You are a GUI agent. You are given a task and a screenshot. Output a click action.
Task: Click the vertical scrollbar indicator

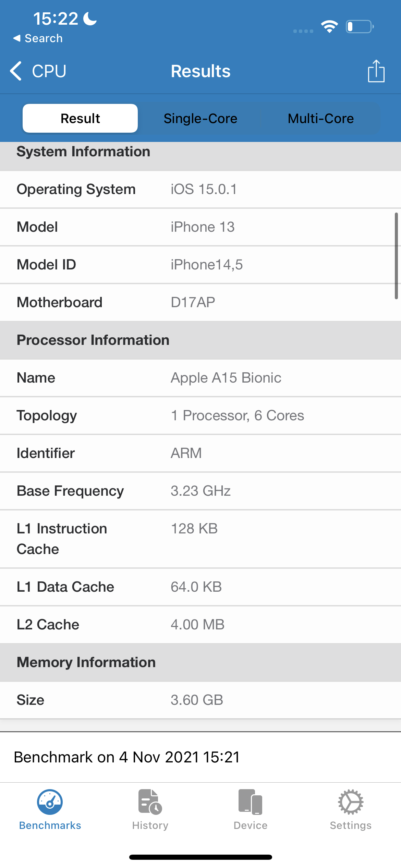click(396, 256)
